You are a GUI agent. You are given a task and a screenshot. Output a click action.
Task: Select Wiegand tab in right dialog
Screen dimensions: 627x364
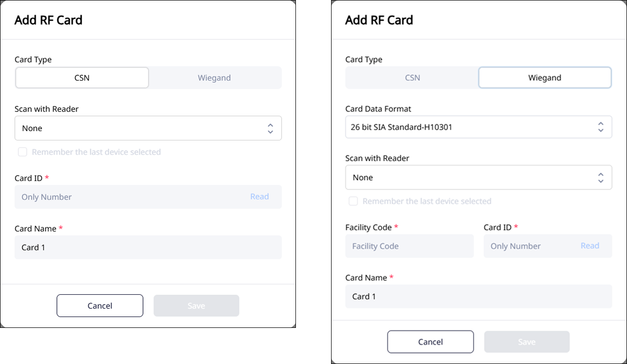pos(544,78)
